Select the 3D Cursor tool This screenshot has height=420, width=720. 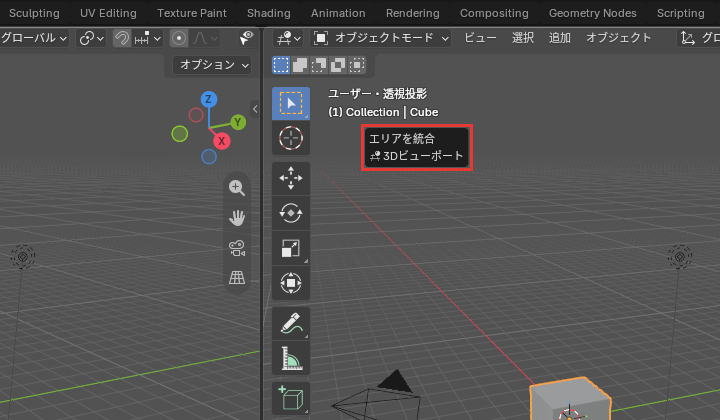291,138
